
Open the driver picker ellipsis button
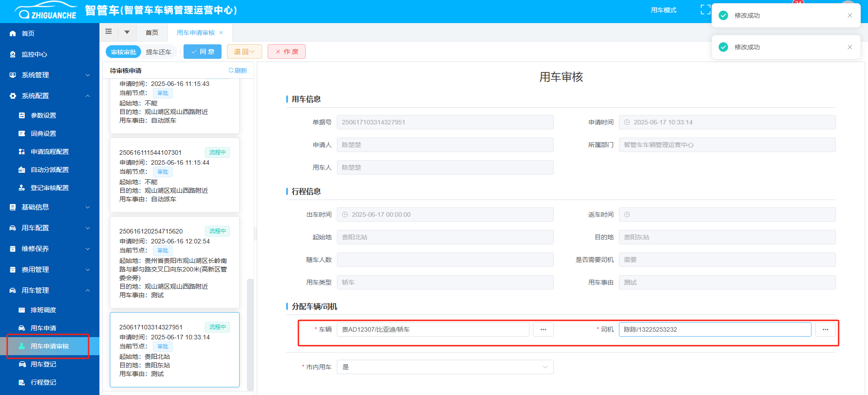(825, 329)
